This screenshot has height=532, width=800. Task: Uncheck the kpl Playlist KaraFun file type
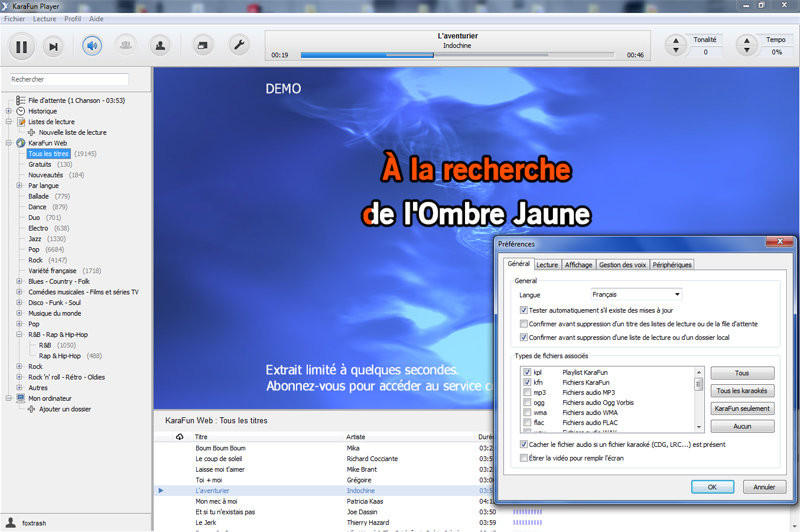click(x=527, y=372)
